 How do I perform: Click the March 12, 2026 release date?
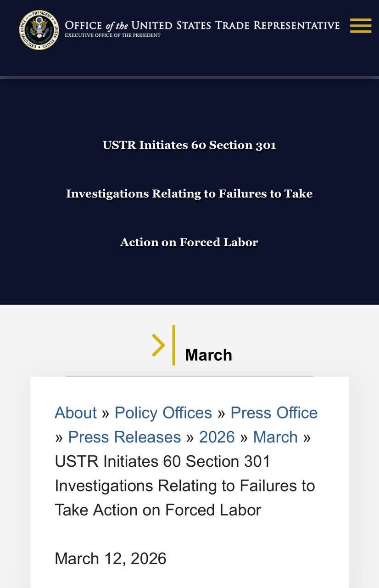pyautogui.click(x=110, y=559)
